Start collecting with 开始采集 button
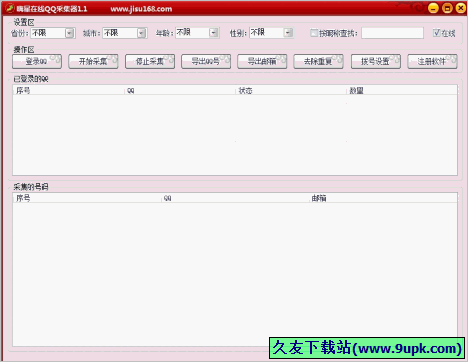 tap(93, 61)
